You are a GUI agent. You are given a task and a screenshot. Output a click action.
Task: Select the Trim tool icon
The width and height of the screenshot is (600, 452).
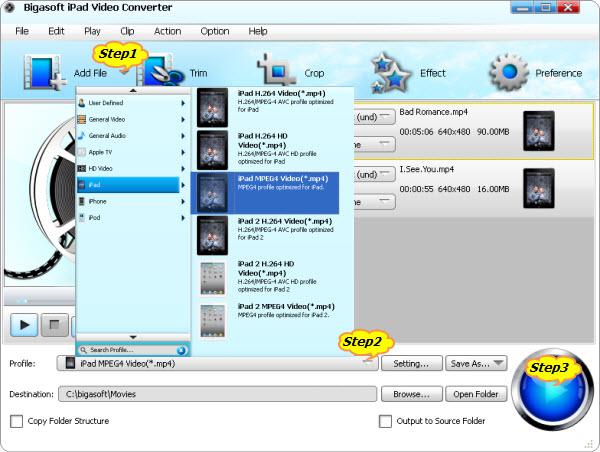pyautogui.click(x=160, y=72)
